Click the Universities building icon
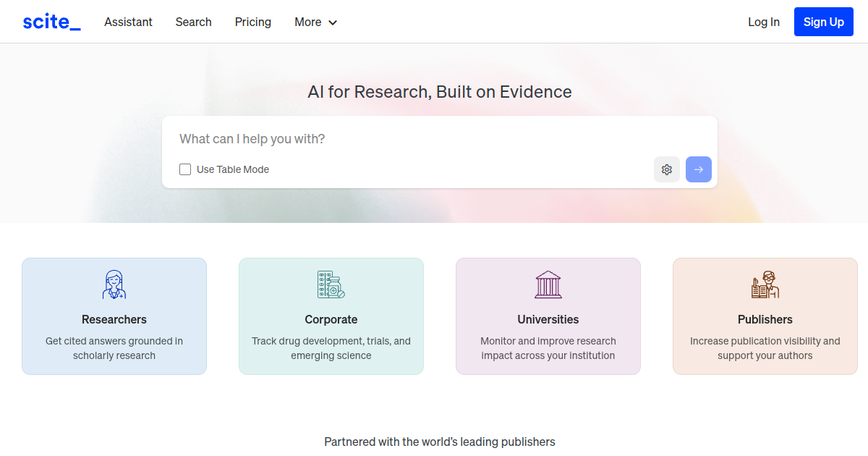868x456 pixels. [x=548, y=284]
